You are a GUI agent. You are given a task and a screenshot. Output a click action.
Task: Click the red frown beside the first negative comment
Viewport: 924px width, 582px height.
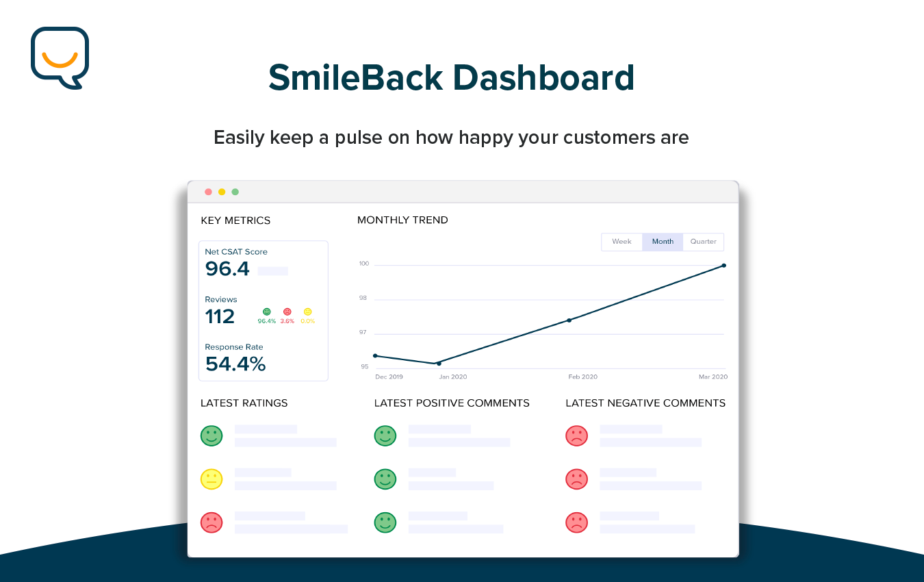[577, 435]
